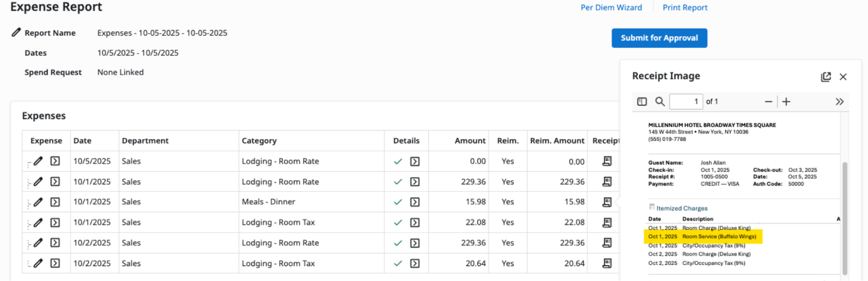
Task: Expand the 10/5/2025 expense row arrow
Action: pos(55,161)
